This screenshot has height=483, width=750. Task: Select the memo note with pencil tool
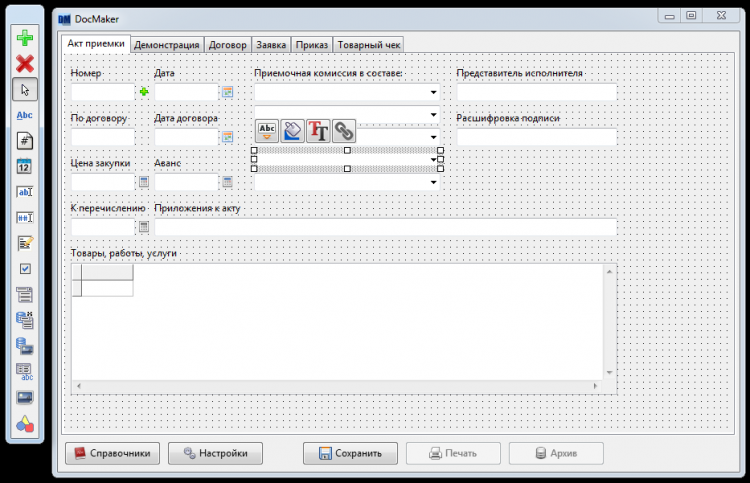pyautogui.click(x=25, y=243)
